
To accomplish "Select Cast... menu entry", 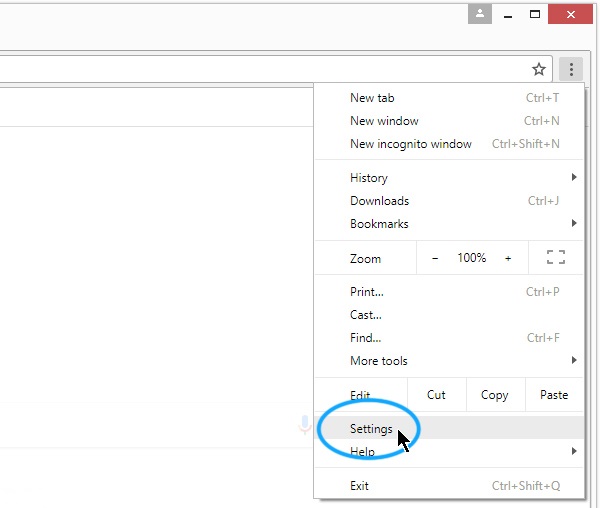I will [x=449, y=315].
